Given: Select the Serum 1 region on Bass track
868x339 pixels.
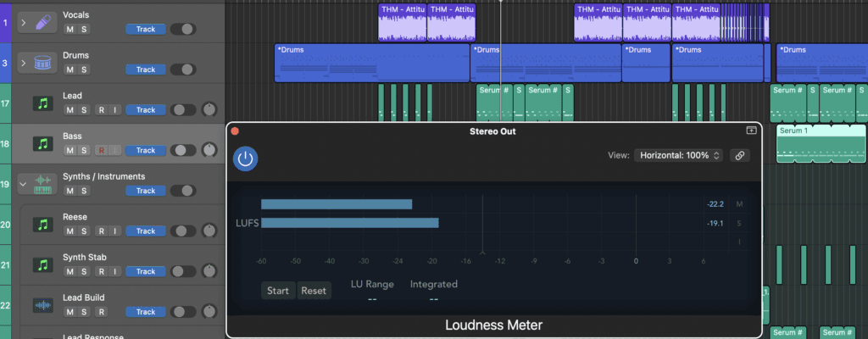Looking at the screenshot, I should tap(821, 144).
